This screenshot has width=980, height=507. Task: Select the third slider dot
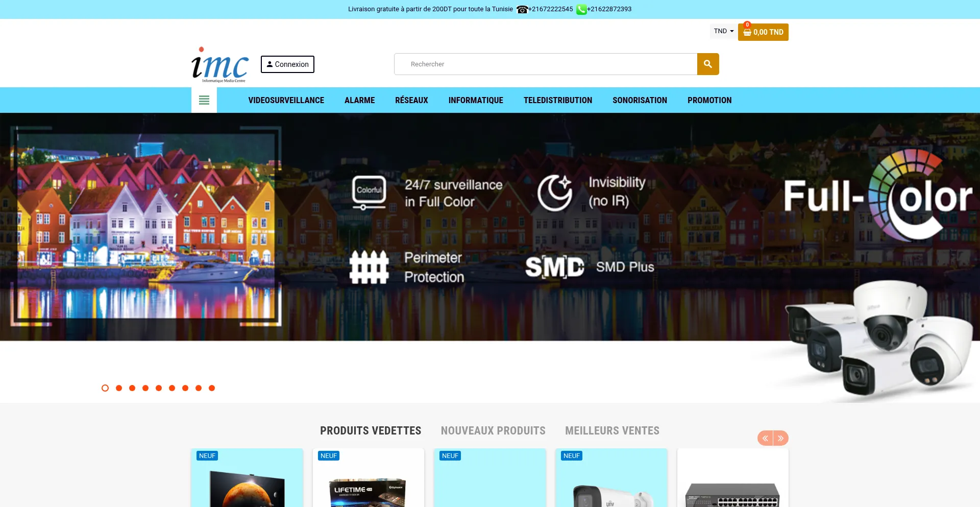(x=132, y=388)
